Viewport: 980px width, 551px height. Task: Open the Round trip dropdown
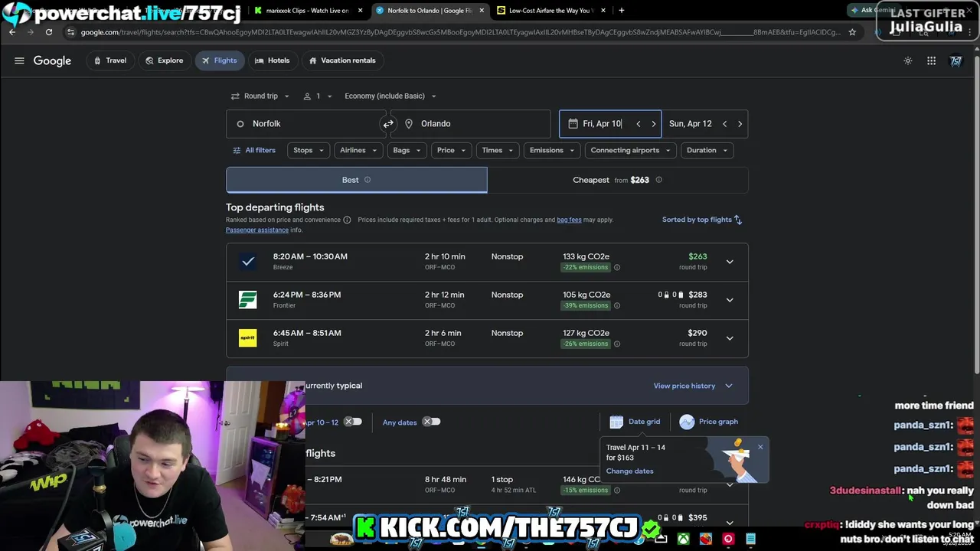pyautogui.click(x=260, y=96)
